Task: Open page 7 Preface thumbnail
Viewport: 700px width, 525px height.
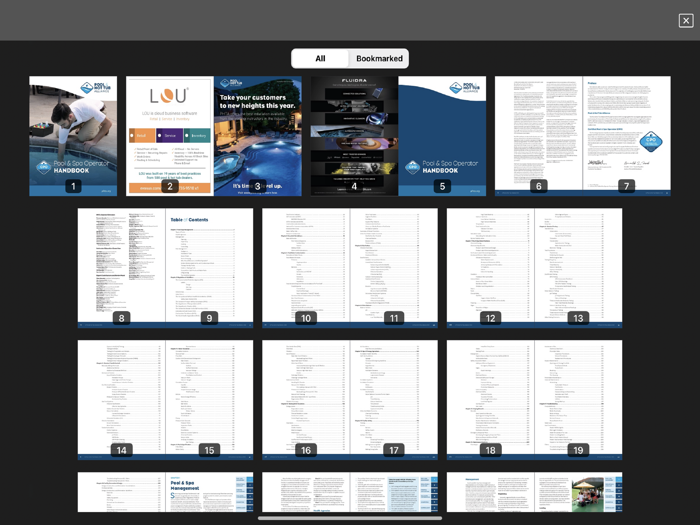Action: 627,136
